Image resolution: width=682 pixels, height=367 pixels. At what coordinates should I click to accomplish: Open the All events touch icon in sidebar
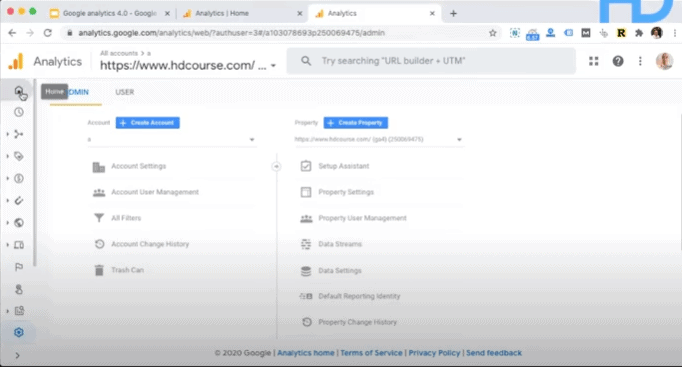(19, 289)
